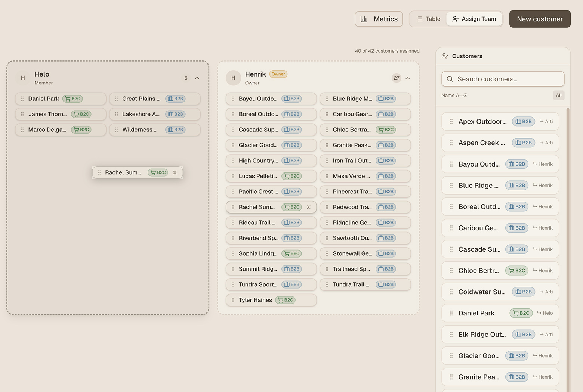
Task: Select the Cascade Sup... chip
Action: point(271,130)
